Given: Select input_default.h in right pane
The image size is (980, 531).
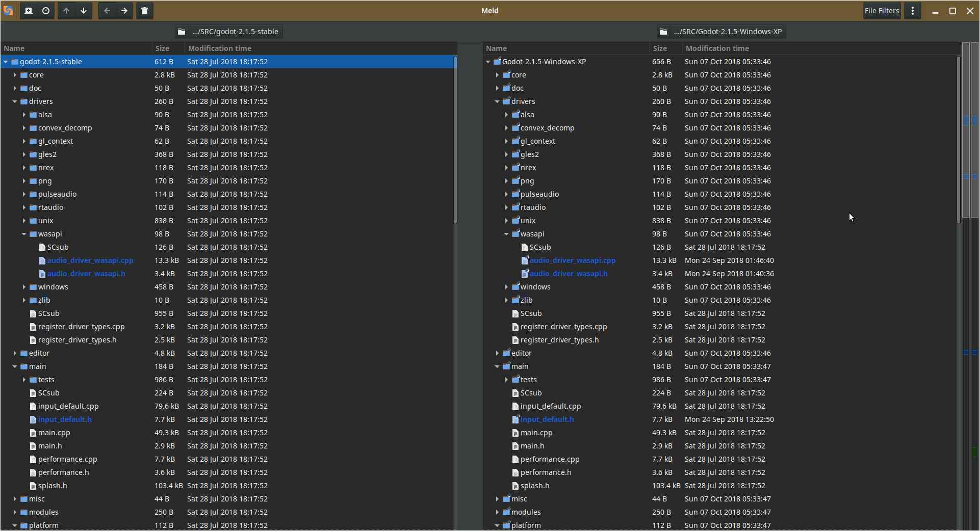Looking at the screenshot, I should click(547, 419).
